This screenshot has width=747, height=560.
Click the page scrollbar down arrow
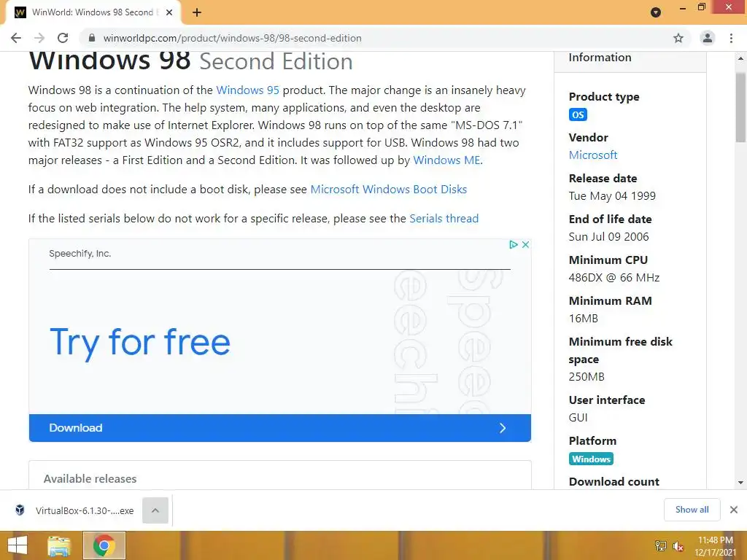[740, 483]
